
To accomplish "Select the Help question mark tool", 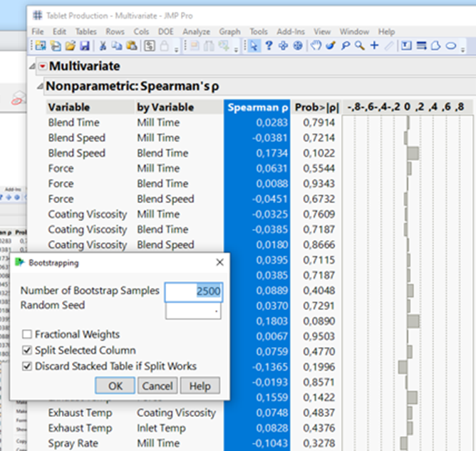I will click(x=269, y=46).
